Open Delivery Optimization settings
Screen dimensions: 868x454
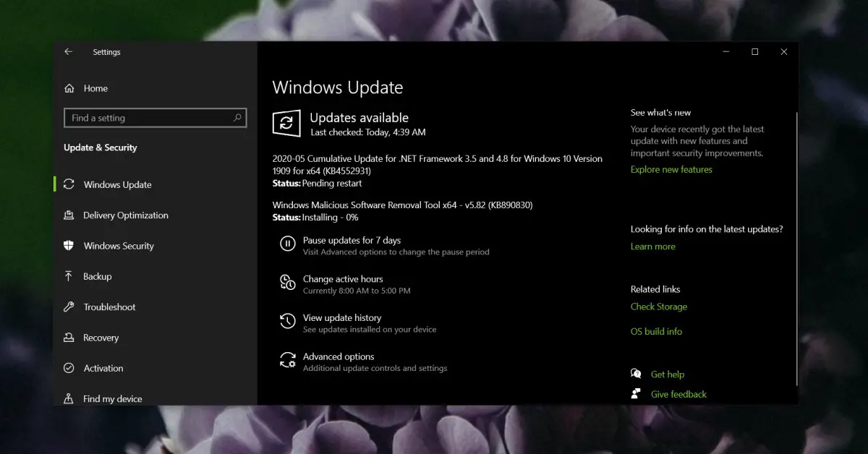click(x=126, y=215)
